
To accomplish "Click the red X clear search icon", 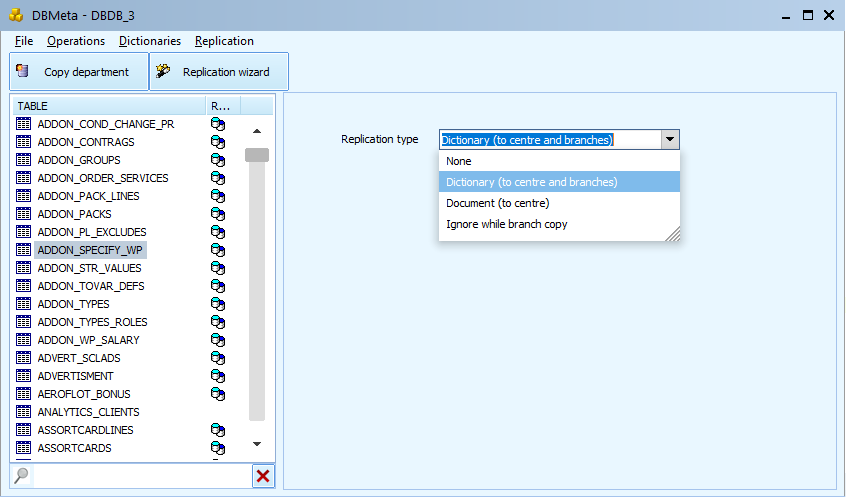I will click(263, 476).
